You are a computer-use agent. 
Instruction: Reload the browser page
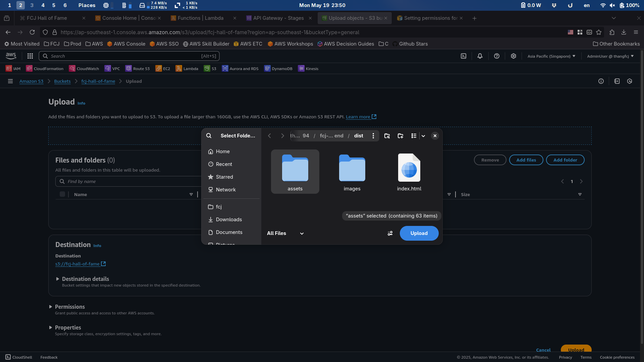tap(32, 32)
